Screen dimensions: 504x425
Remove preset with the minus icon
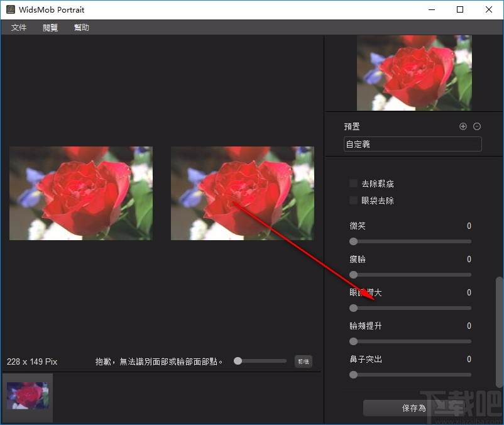[x=477, y=126]
